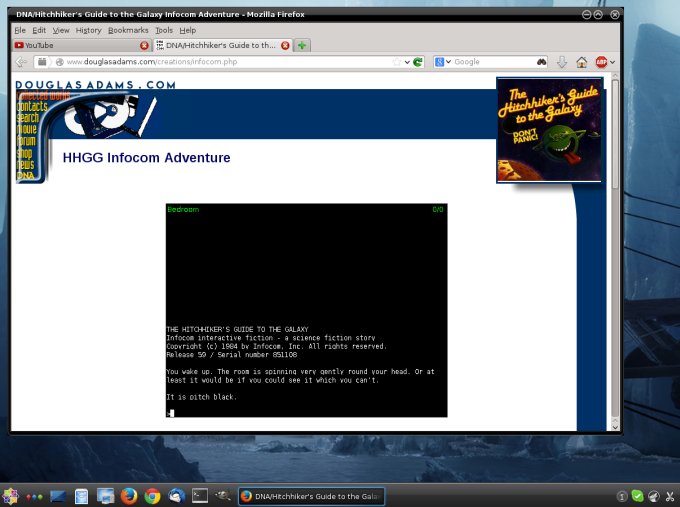This screenshot has width=680, height=507.
Task: Click the 'search' link in site sidebar
Action: (x=28, y=118)
